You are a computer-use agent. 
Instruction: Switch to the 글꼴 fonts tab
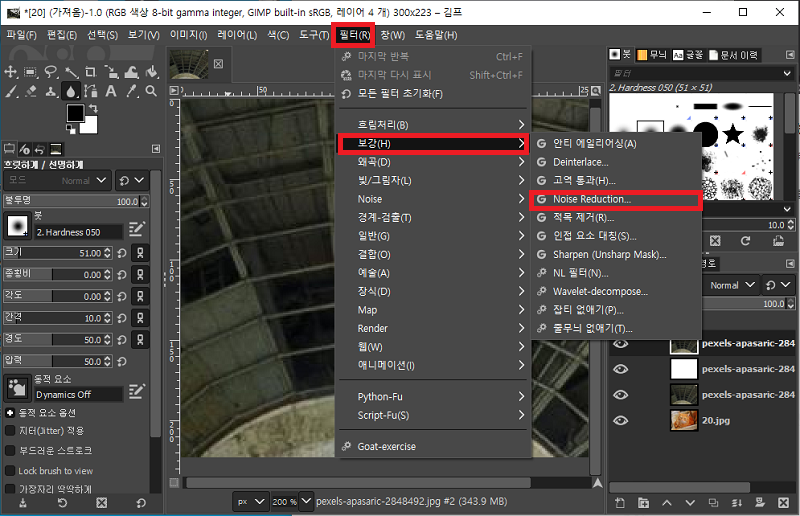(x=688, y=55)
